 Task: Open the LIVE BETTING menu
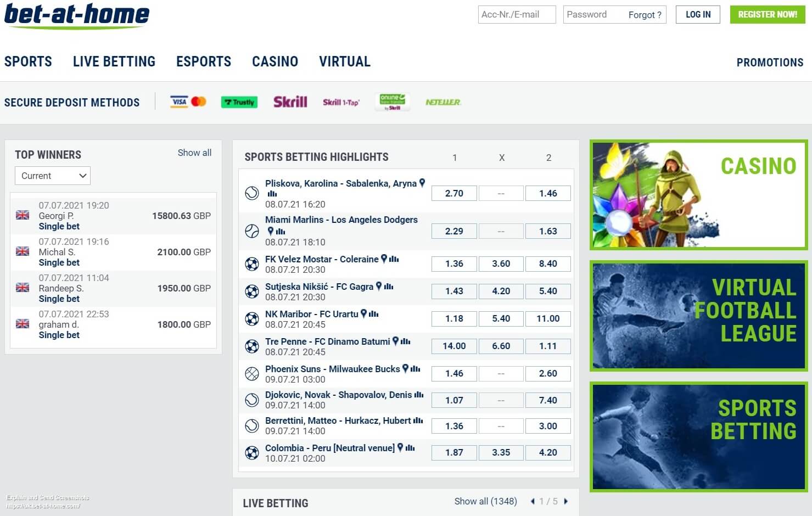pyautogui.click(x=114, y=61)
